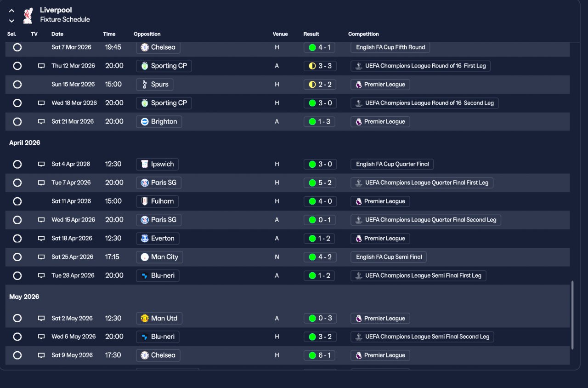Image resolution: width=588 pixels, height=388 pixels.
Task: Open the 4 - 1 result against Chelsea
Action: tap(320, 47)
